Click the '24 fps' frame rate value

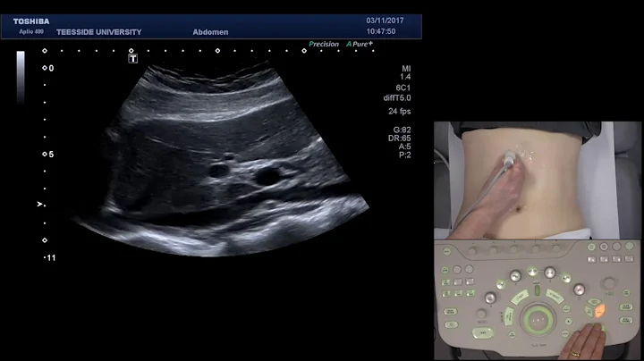coord(399,111)
